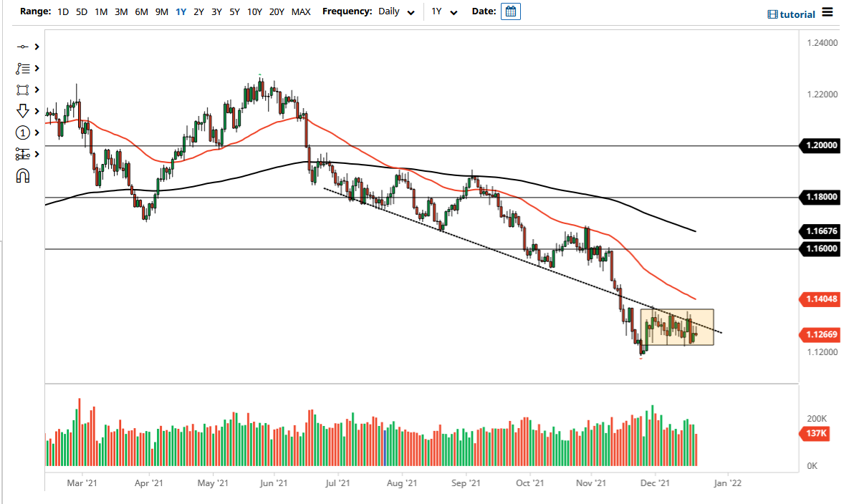Open the tutorial link

point(796,14)
